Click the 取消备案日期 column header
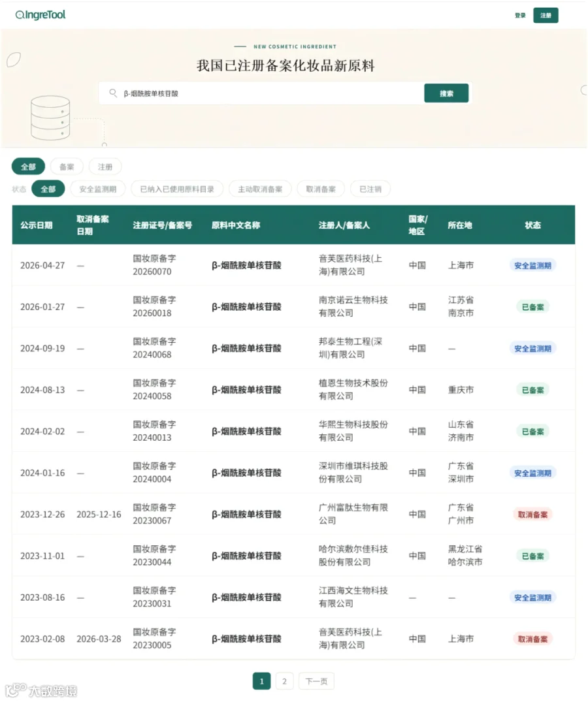Image resolution: width=588 pixels, height=702 pixels. [92, 225]
